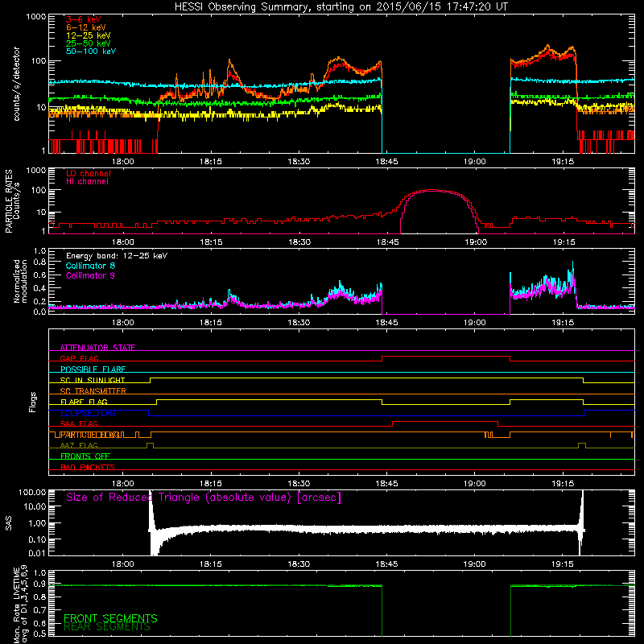This screenshot has height=644, width=644.
Task: Select the 50-100 keV legend entry
Action: point(91,52)
